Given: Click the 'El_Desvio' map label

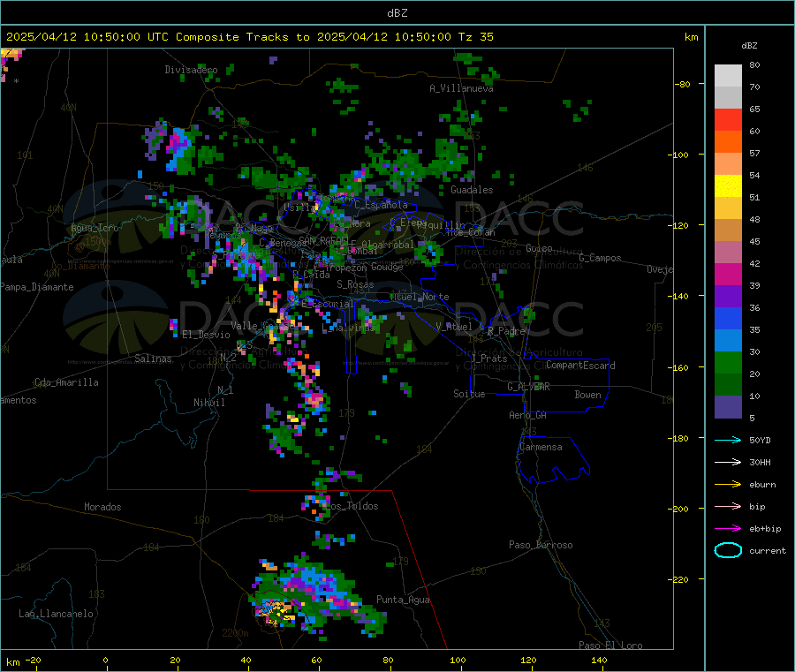Looking at the screenshot, I should point(207,335).
